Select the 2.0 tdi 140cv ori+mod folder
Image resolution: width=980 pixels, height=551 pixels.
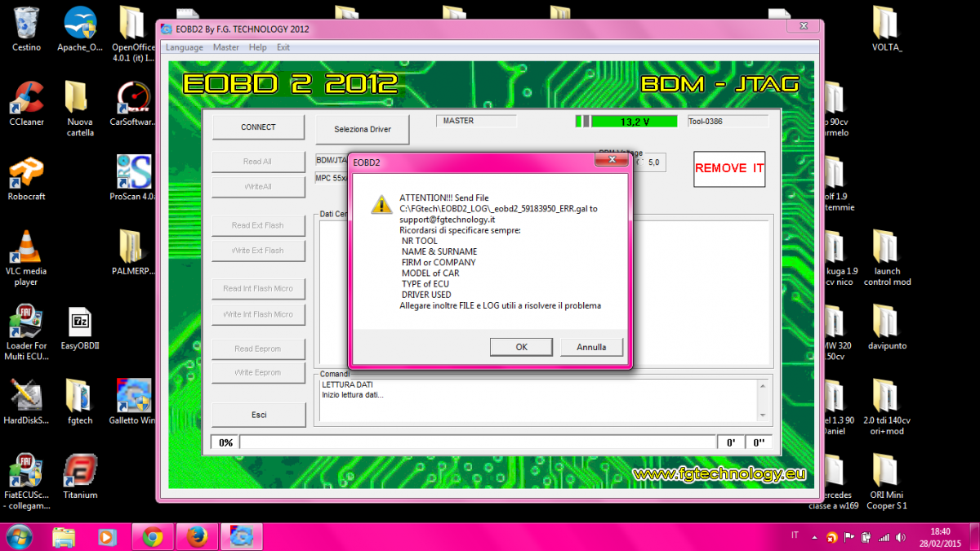888,407
